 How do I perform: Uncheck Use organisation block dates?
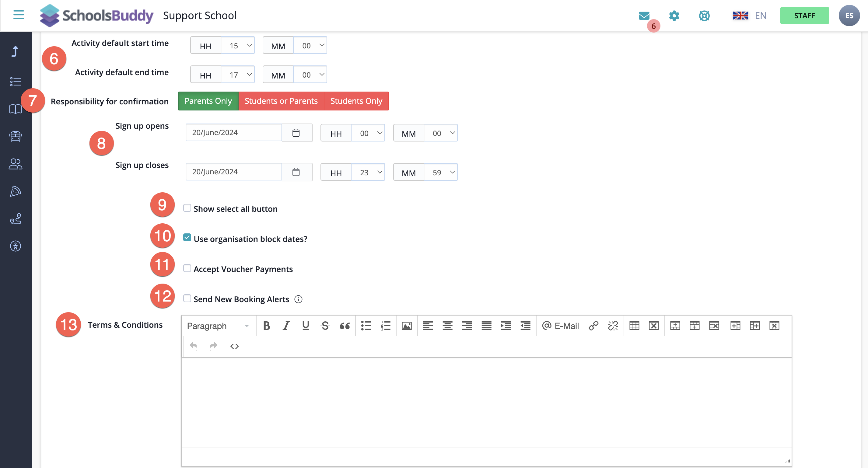[187, 238]
